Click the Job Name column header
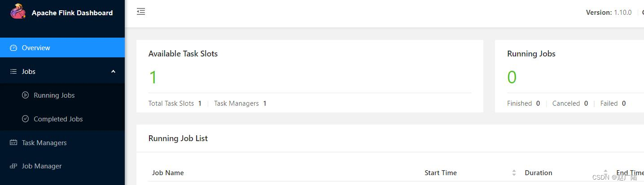This screenshot has width=644, height=185. pyautogui.click(x=168, y=173)
